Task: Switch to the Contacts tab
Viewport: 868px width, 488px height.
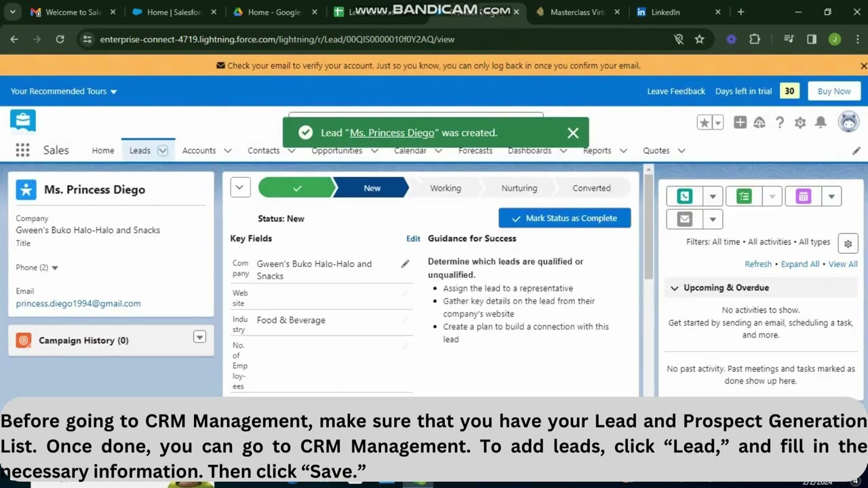Action: click(263, 150)
